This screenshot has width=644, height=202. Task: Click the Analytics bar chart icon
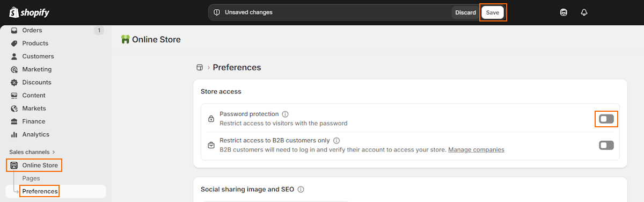(14, 134)
